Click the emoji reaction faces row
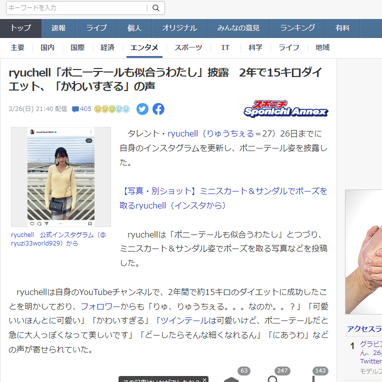 pos(112,109)
